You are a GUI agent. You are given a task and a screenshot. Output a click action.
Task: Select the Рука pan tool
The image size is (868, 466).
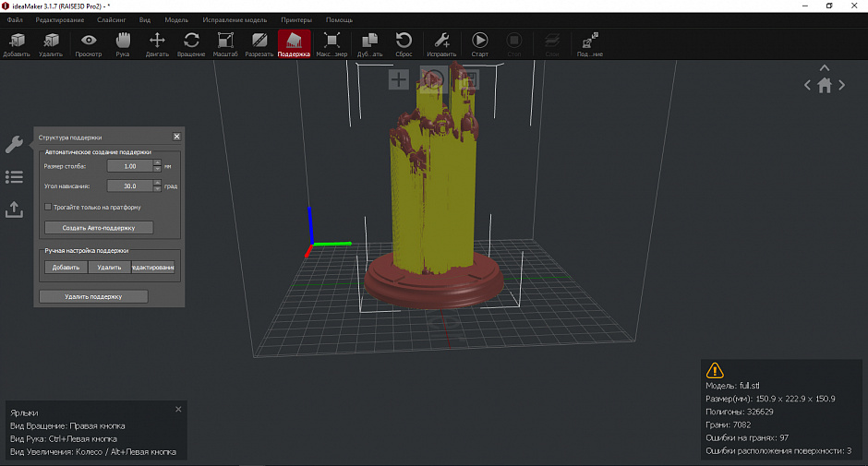pos(123,44)
